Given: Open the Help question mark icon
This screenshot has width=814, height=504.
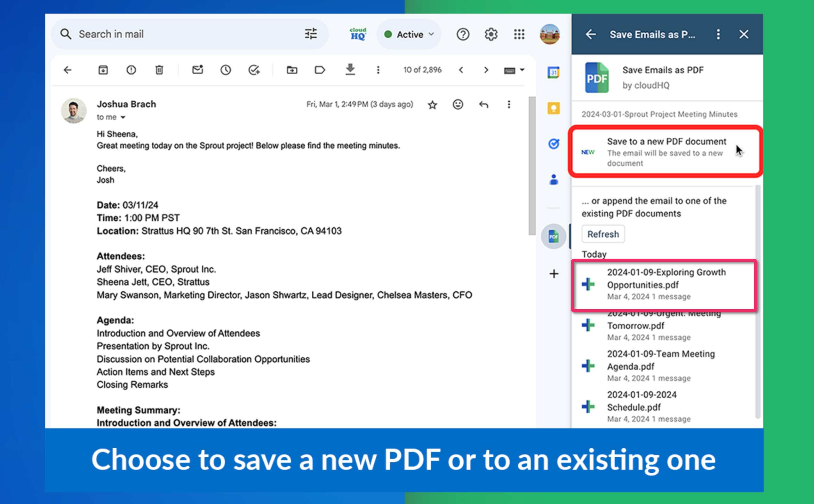Looking at the screenshot, I should pos(463,34).
